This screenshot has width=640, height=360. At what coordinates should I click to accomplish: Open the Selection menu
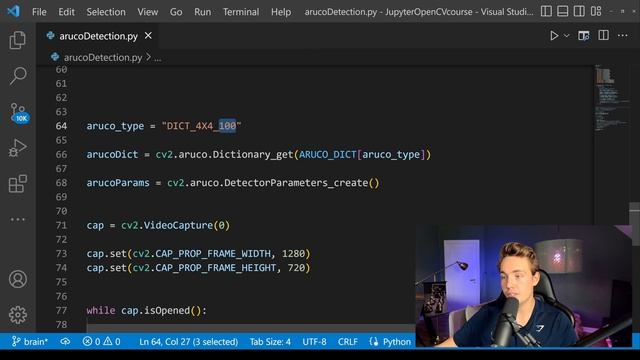pyautogui.click(x=106, y=12)
